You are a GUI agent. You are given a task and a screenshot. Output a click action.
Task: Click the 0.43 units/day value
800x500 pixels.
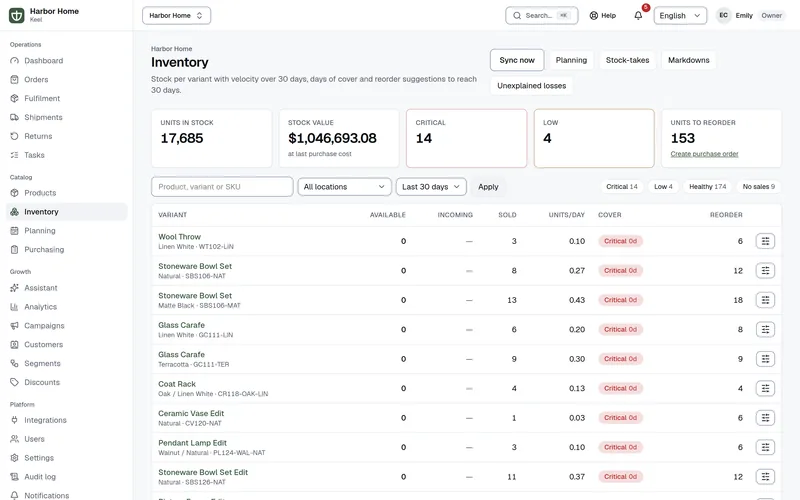(x=577, y=300)
